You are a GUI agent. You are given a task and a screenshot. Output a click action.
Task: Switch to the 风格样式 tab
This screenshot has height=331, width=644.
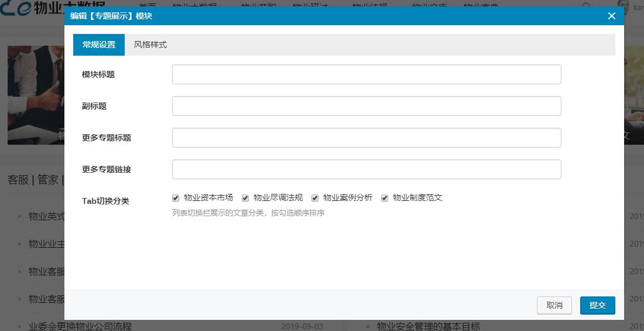coord(150,45)
